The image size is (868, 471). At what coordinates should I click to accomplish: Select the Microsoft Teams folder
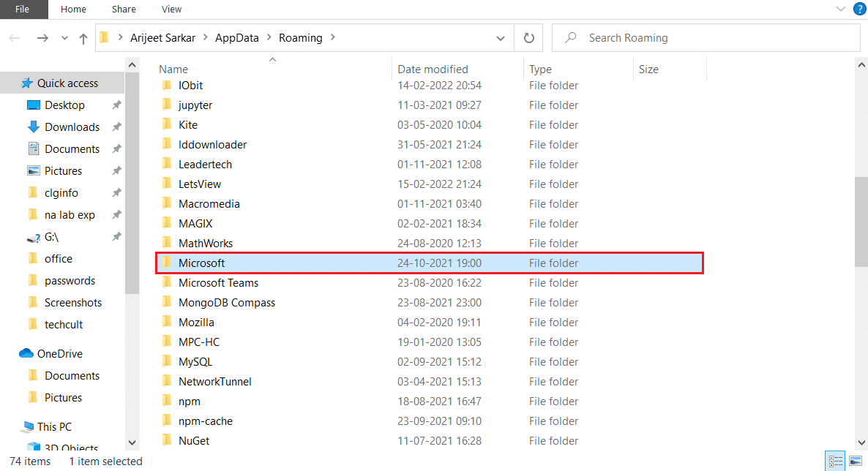218,283
